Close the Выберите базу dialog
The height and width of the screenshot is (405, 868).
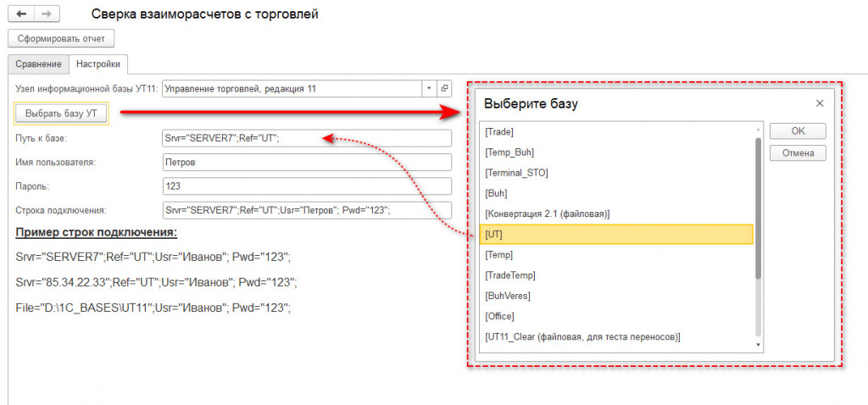[820, 103]
